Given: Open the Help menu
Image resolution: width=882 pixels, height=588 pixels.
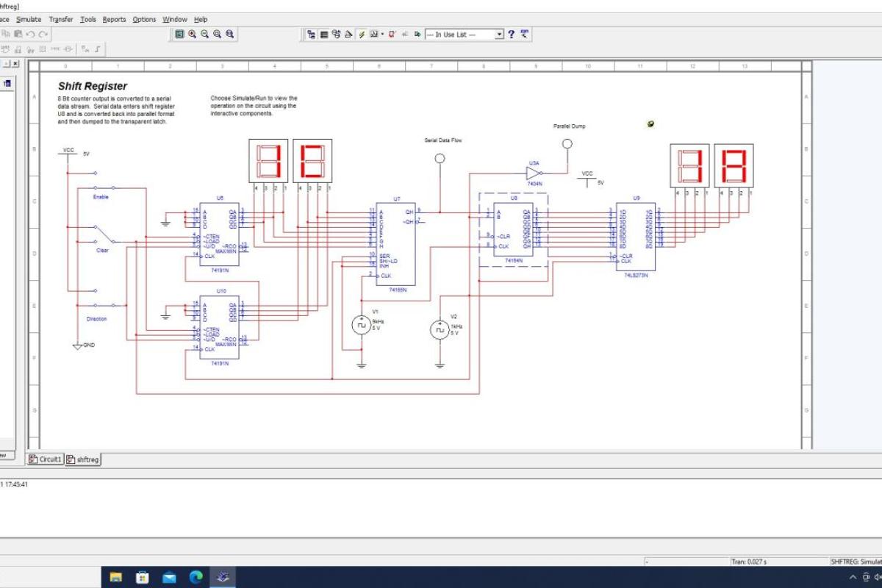Looking at the screenshot, I should [x=201, y=19].
